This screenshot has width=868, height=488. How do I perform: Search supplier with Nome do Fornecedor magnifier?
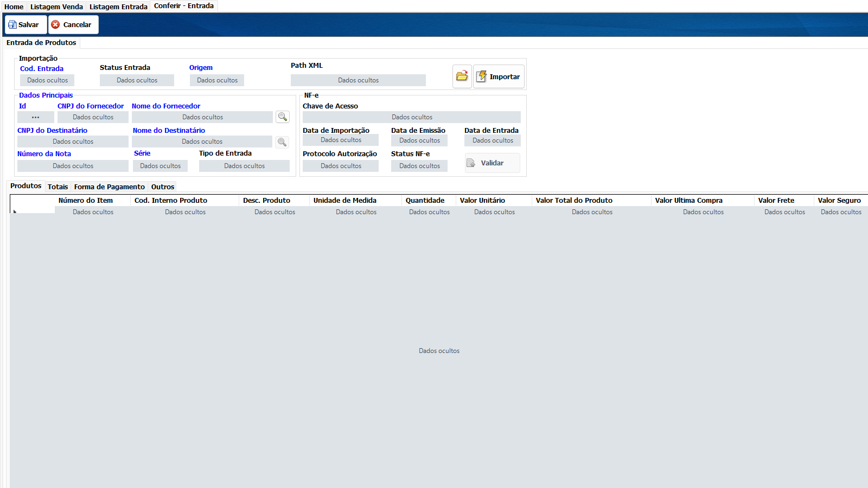point(282,117)
